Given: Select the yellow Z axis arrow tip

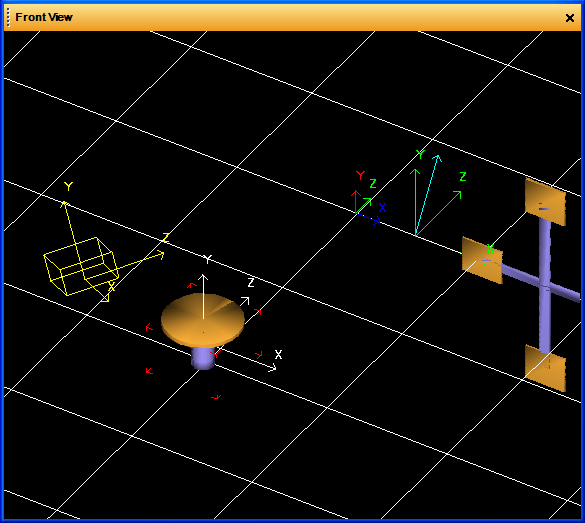Looking at the screenshot, I should (x=161, y=255).
